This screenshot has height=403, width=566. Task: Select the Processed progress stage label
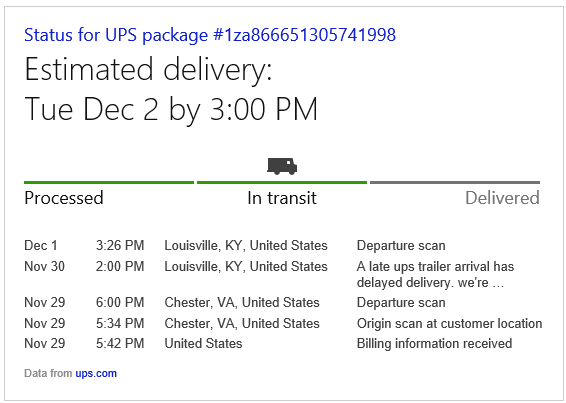pyautogui.click(x=64, y=198)
